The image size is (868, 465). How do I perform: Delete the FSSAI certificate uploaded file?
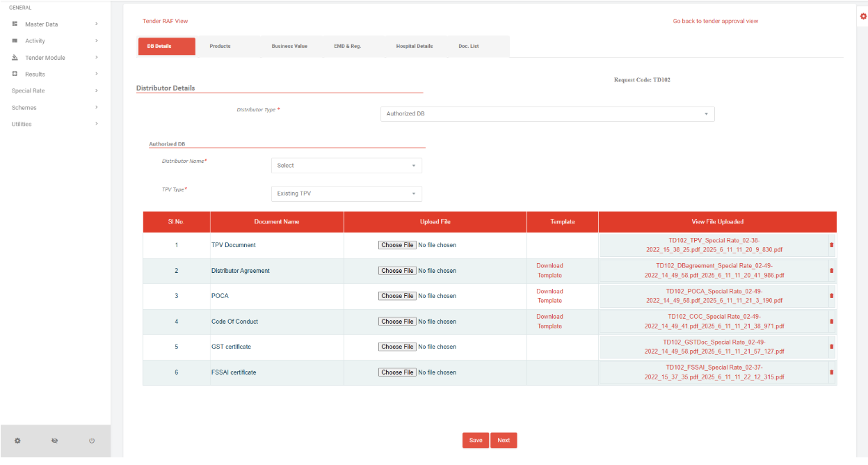click(x=831, y=372)
